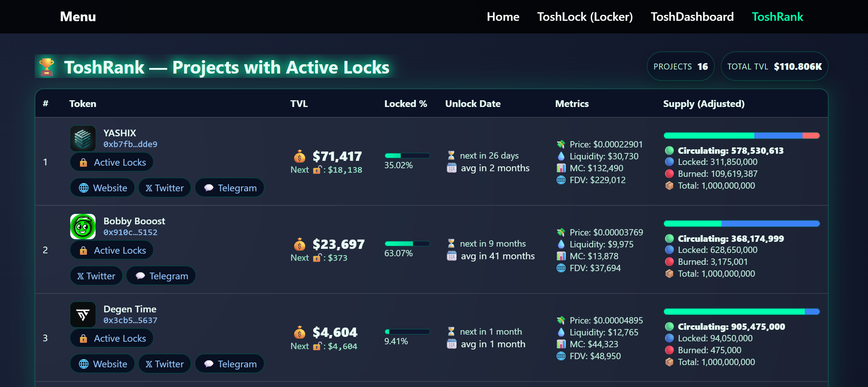The height and width of the screenshot is (387, 868).
Task: Click the Total TVL $110.806K badge
Action: tap(774, 66)
